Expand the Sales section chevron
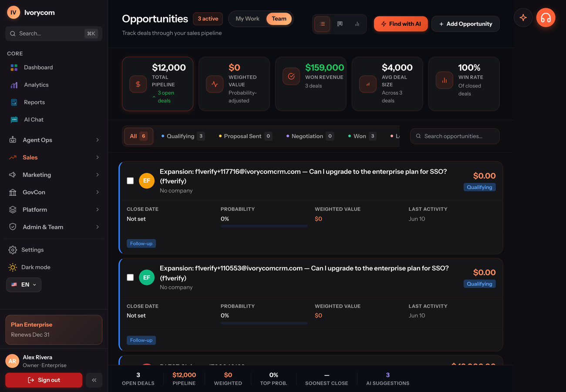 coord(98,157)
